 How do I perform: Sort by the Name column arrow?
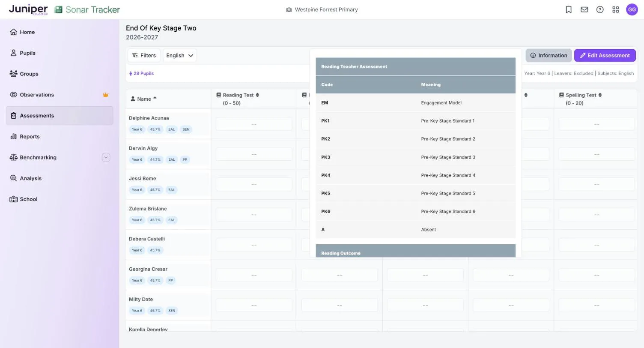[x=155, y=98]
